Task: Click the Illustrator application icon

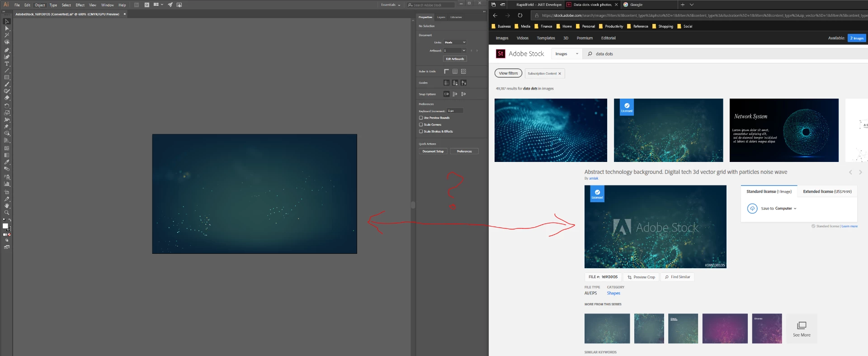Action: [6, 5]
